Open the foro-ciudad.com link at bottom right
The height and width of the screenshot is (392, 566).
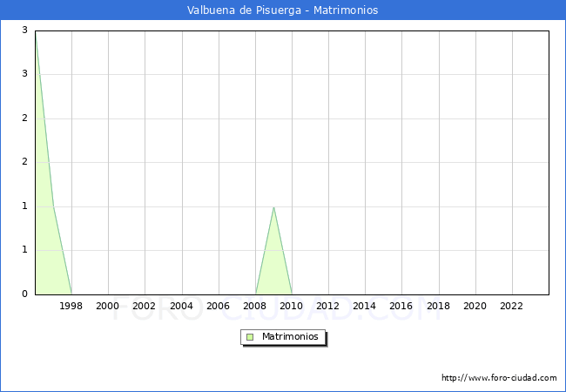499,378
